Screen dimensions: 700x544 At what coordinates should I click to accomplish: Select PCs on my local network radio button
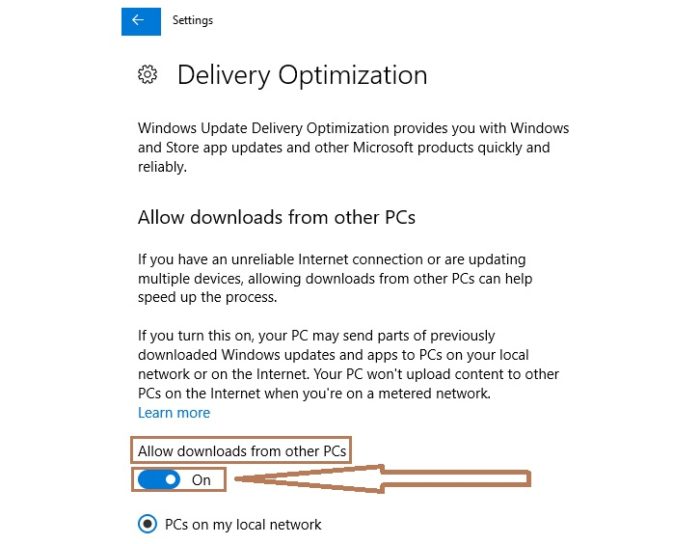point(147,524)
